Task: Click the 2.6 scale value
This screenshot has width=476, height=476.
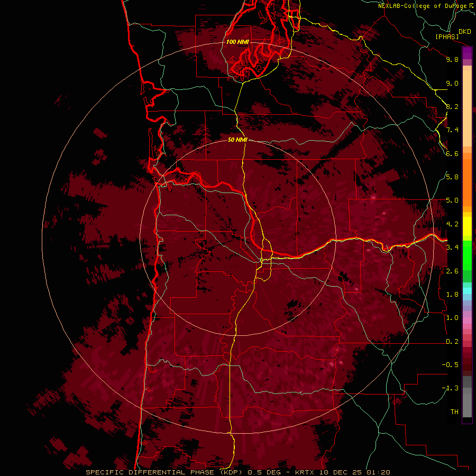Action: [x=452, y=271]
